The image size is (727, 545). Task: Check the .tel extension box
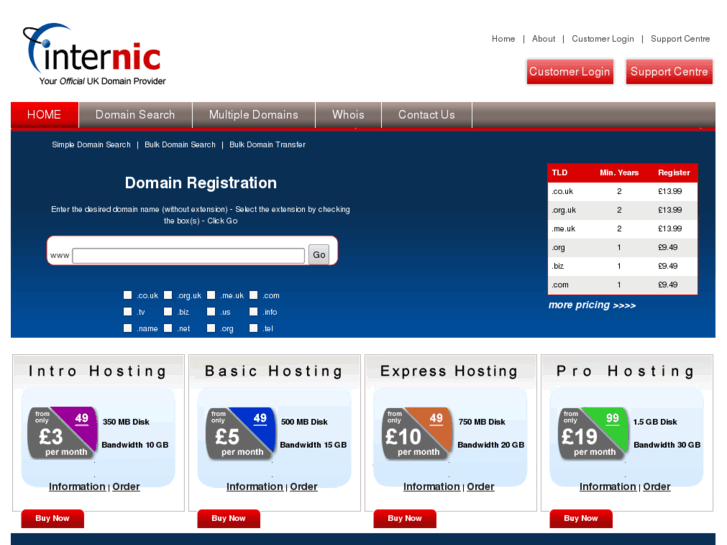point(253,328)
